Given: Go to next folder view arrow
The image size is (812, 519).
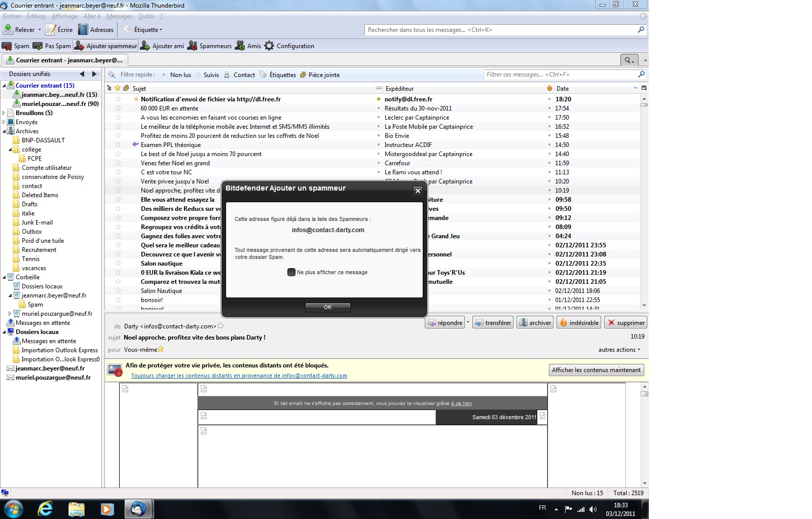Looking at the screenshot, I should [94, 74].
